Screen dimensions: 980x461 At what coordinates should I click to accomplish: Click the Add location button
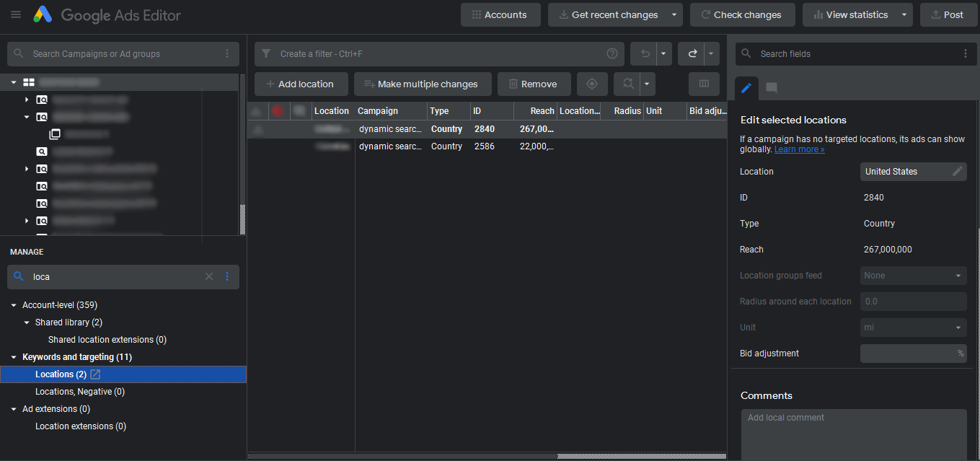(x=301, y=84)
